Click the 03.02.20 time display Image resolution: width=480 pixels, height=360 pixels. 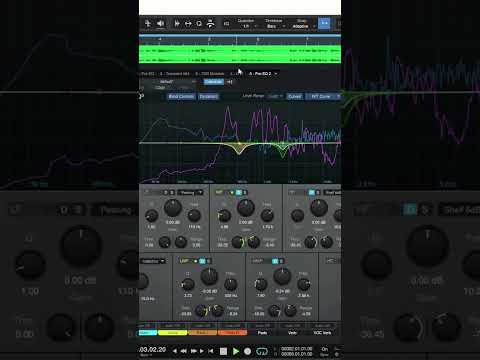[x=152, y=350]
